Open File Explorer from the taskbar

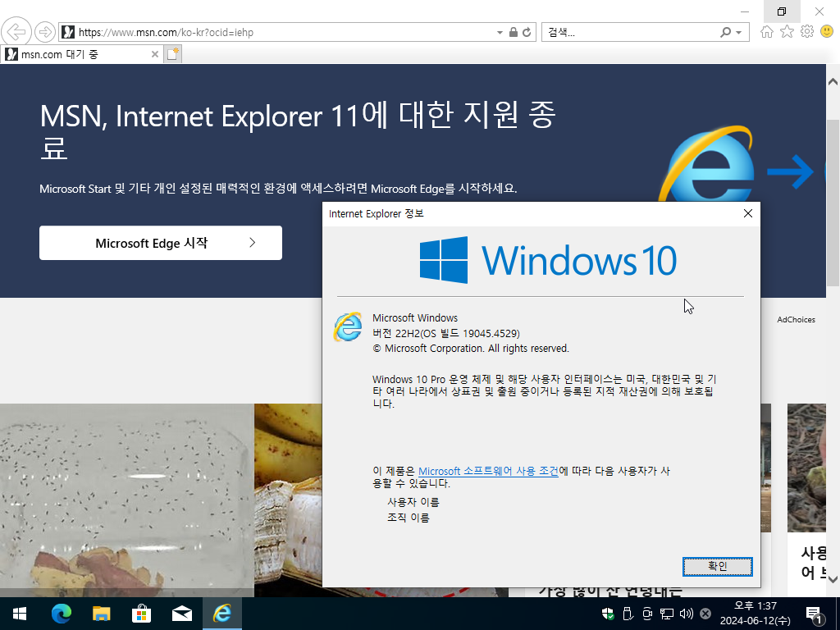(x=101, y=614)
